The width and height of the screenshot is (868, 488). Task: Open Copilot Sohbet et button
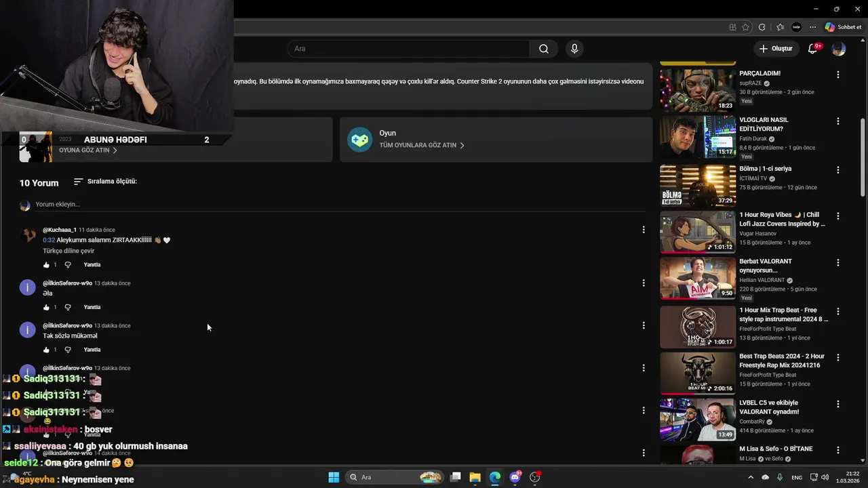(x=843, y=27)
